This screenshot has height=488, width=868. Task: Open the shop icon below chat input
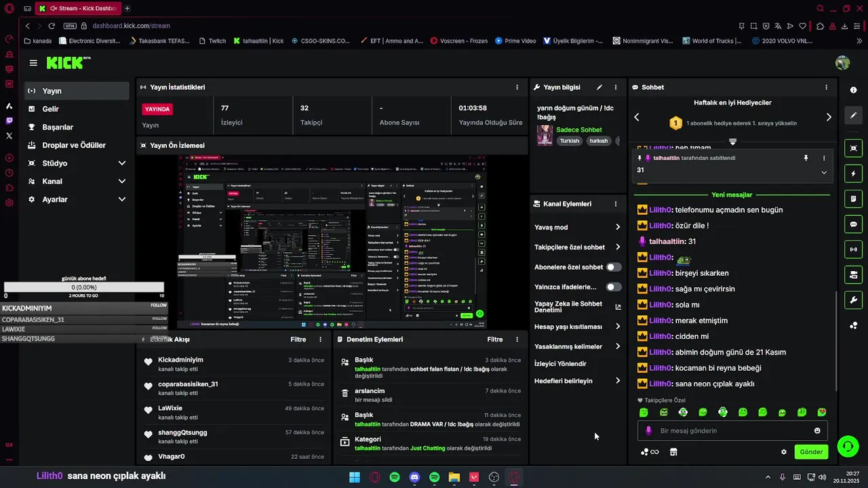tap(673, 452)
